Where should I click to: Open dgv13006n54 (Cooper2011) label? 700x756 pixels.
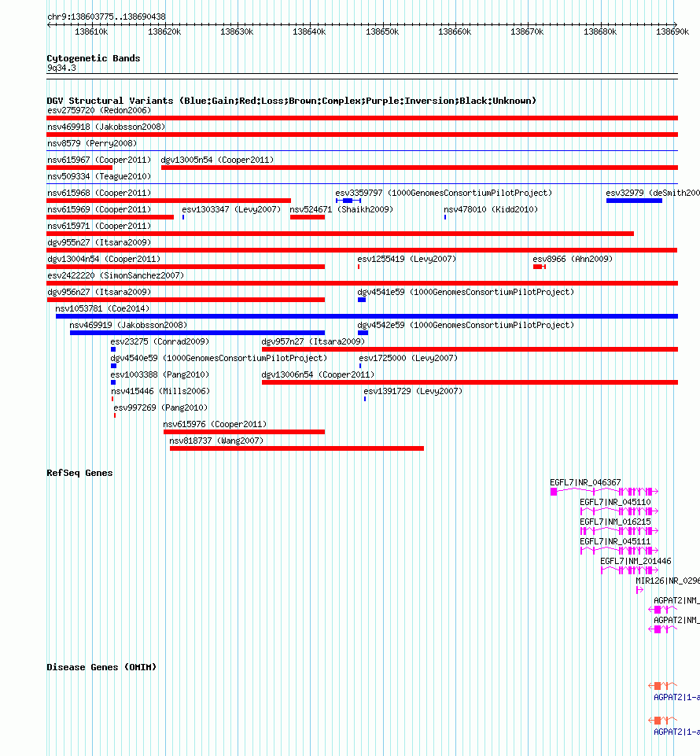point(319,374)
